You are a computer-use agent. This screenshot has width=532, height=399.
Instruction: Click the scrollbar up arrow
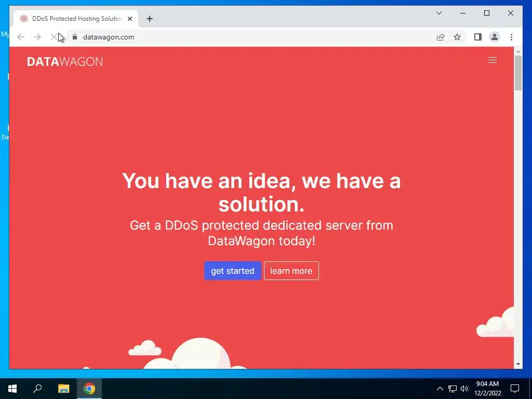(518, 51)
